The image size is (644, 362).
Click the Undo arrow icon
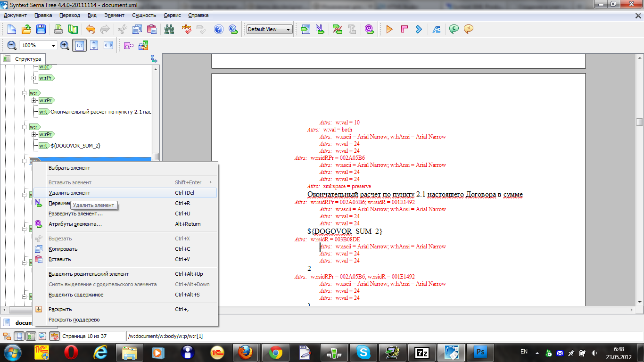(91, 29)
